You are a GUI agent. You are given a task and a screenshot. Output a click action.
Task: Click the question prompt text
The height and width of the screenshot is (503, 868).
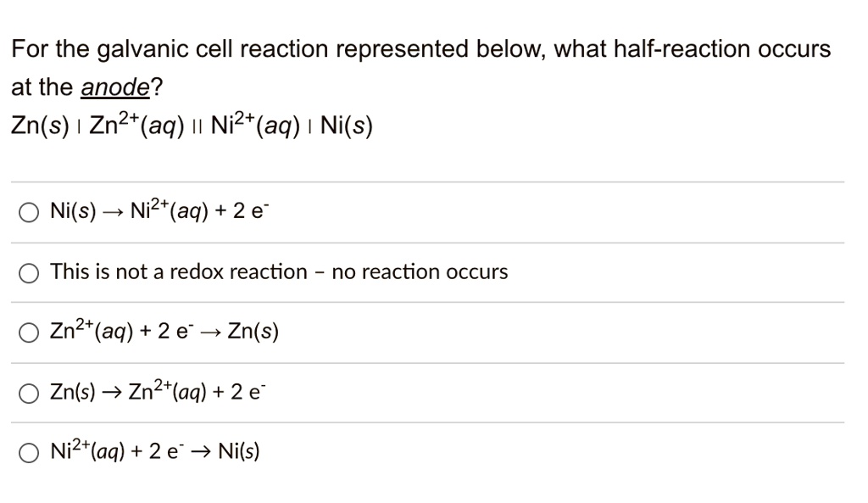coord(420,48)
